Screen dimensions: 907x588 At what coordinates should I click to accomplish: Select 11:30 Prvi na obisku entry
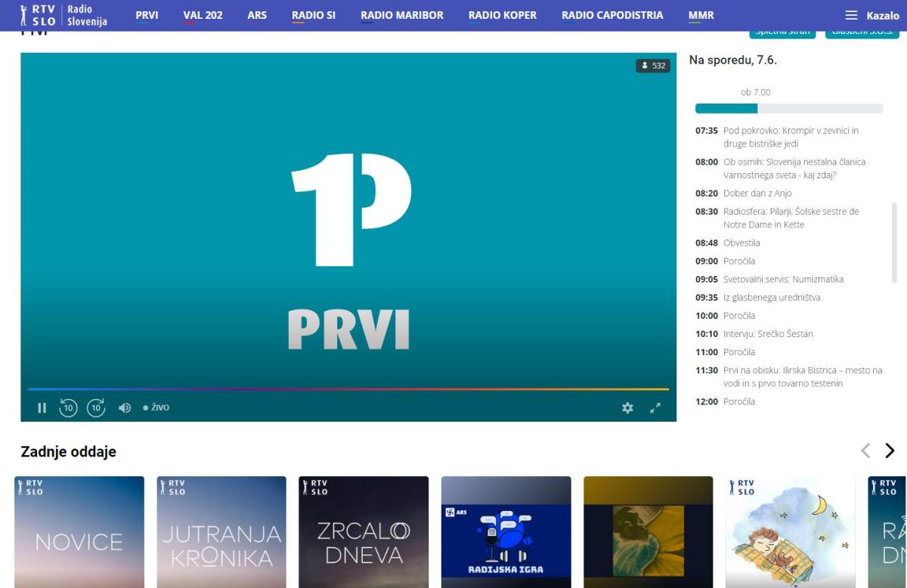coord(789,377)
